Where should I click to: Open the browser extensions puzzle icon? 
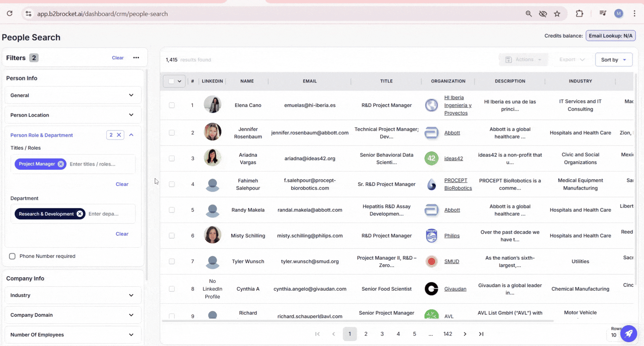(x=579, y=14)
